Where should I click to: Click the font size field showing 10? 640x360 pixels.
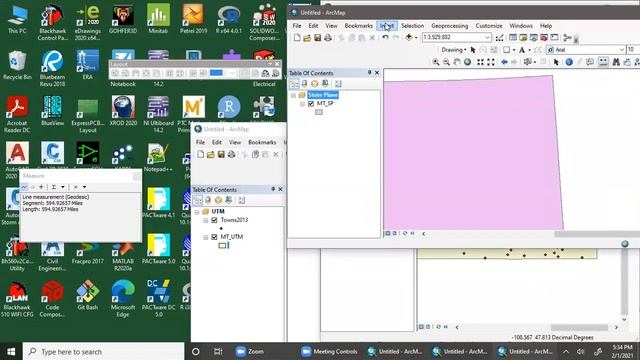pyautogui.click(x=633, y=50)
